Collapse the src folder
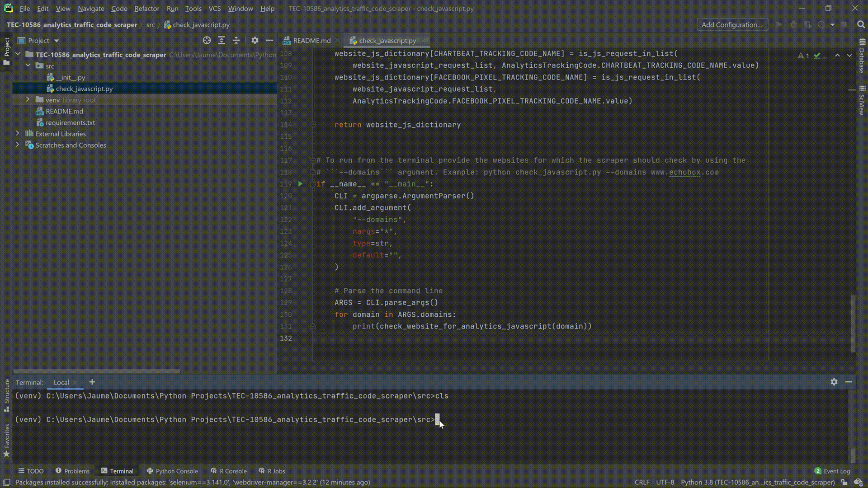The width and height of the screenshot is (868, 488). [28, 66]
